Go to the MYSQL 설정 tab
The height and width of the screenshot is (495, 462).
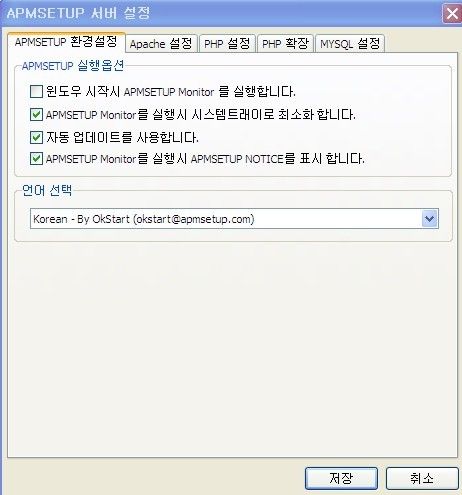(x=350, y=44)
